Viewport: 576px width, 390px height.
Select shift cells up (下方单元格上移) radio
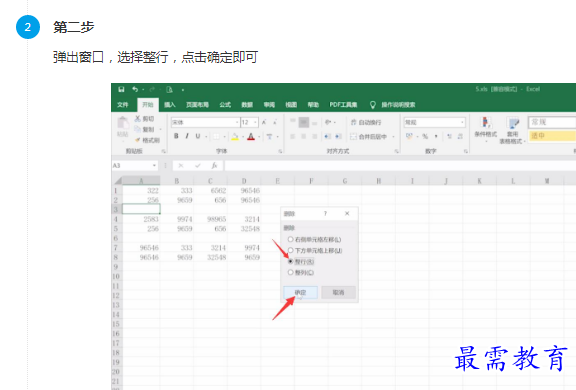pyautogui.click(x=291, y=250)
